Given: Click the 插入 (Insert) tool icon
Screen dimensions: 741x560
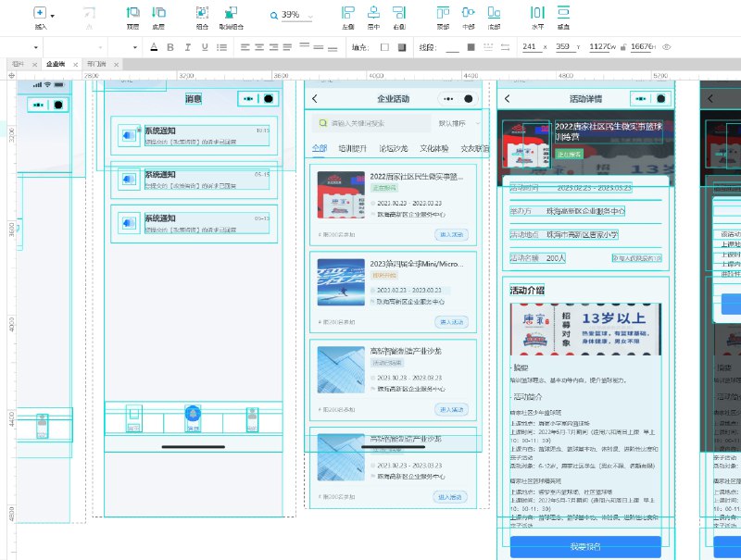Looking at the screenshot, I should click(40, 13).
